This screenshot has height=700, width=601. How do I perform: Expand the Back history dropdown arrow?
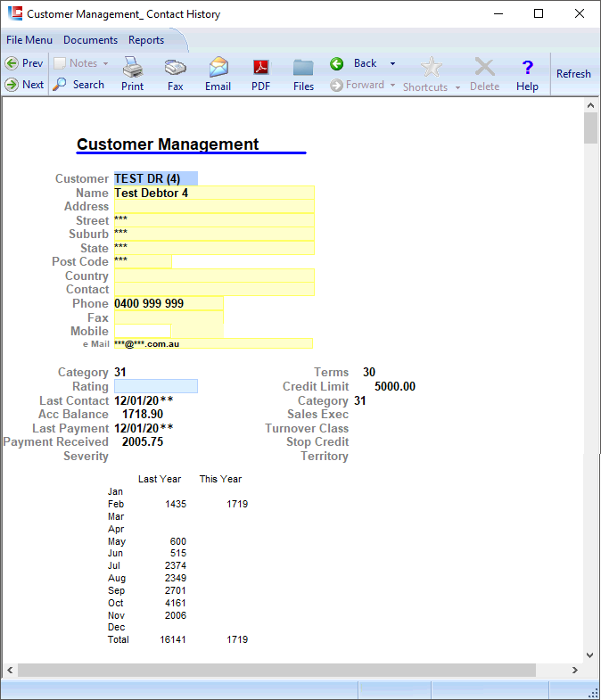coord(393,63)
